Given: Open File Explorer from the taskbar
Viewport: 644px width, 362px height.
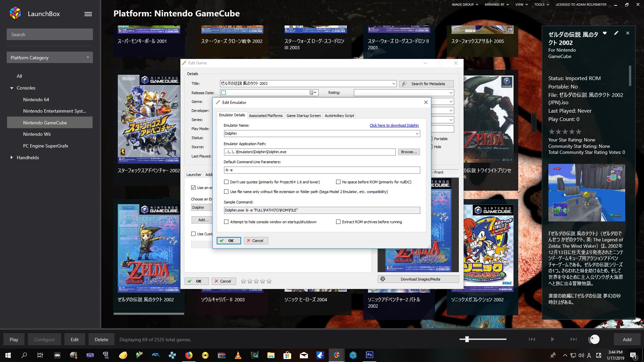Looking at the screenshot, I should coord(271,355).
